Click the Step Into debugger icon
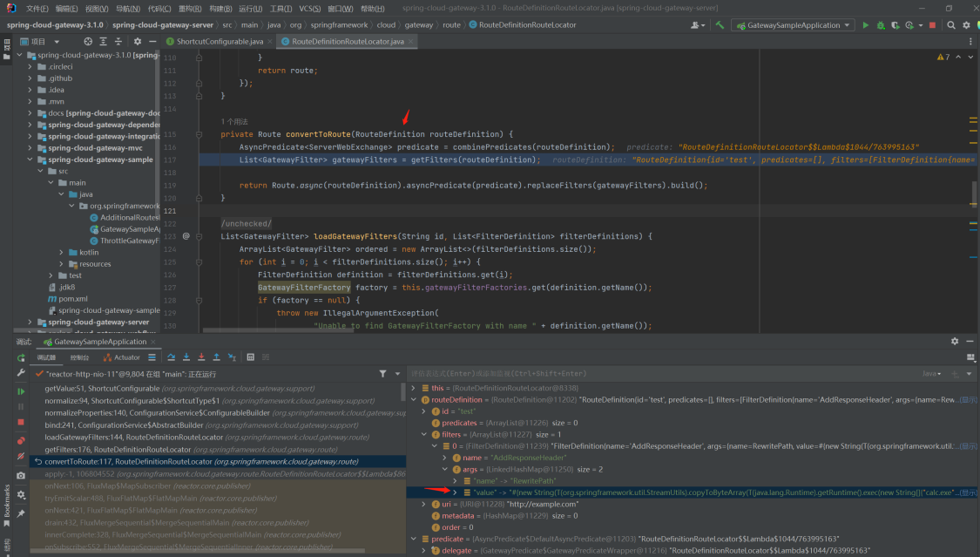 (186, 357)
